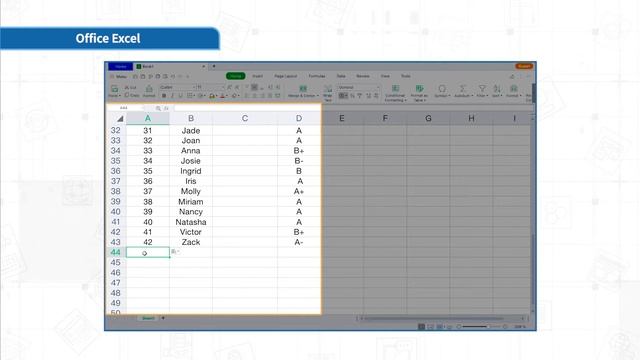This screenshot has height=360, width=640.
Task: Click the Wrap Text button
Action: (328, 93)
